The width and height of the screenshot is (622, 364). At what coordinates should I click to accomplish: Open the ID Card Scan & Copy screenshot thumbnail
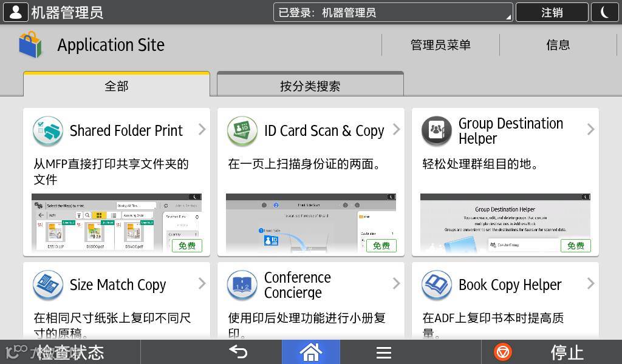click(311, 223)
